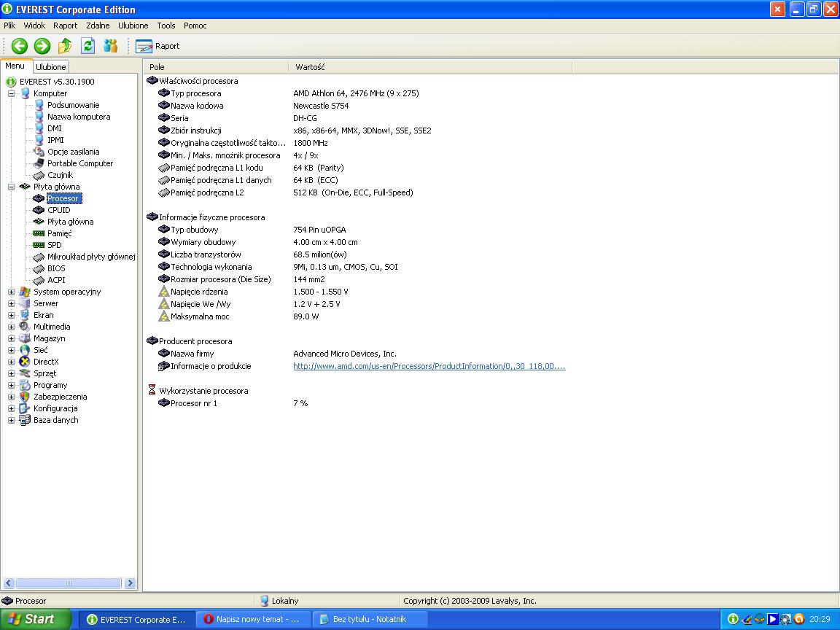Image resolution: width=840 pixels, height=630 pixels.
Task: Select the IPMI tree item
Action: (55, 140)
